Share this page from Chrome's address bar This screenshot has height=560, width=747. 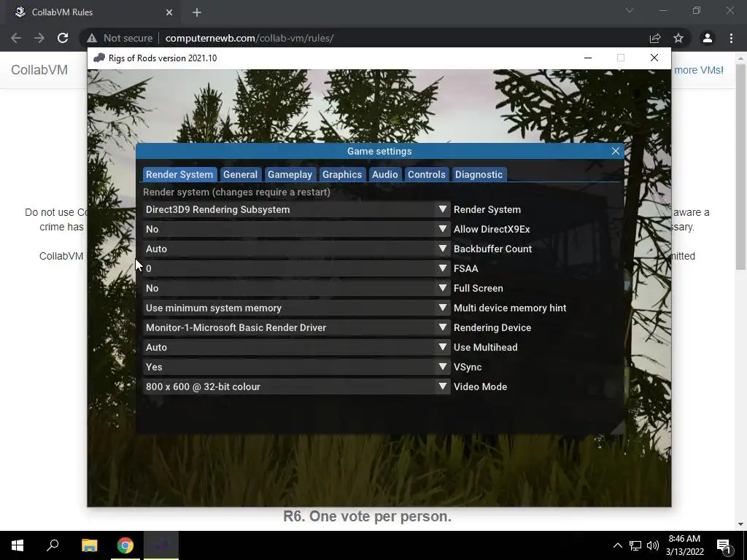pos(655,38)
